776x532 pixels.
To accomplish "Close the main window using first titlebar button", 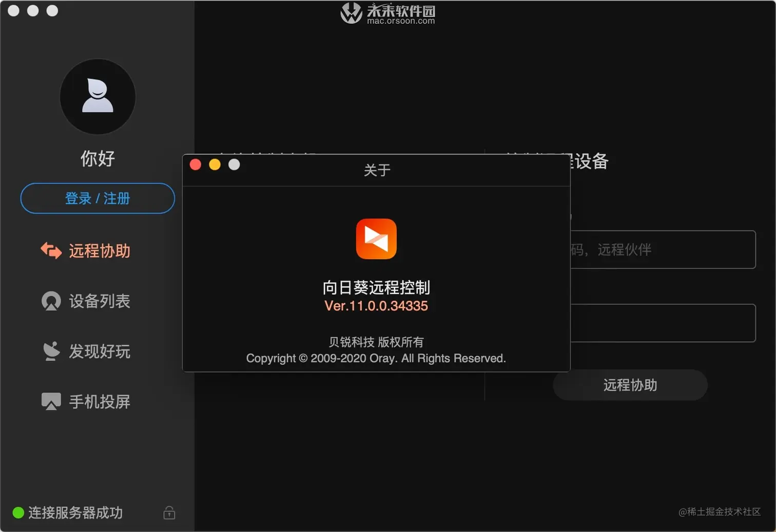I will (x=14, y=11).
